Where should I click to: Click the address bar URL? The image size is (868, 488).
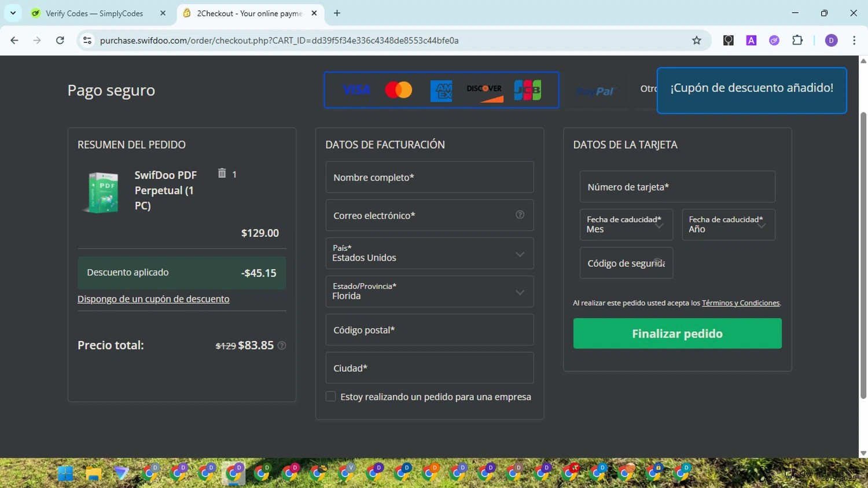coord(279,41)
